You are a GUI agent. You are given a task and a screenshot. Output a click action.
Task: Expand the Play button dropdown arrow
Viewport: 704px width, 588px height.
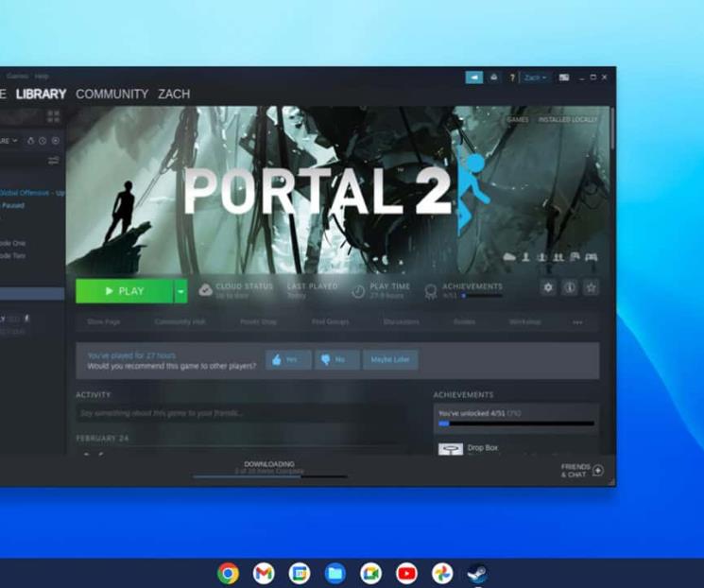coord(180,291)
